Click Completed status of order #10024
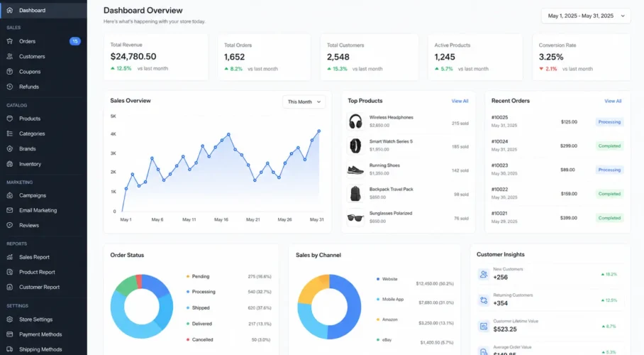The width and height of the screenshot is (644, 355). click(609, 146)
